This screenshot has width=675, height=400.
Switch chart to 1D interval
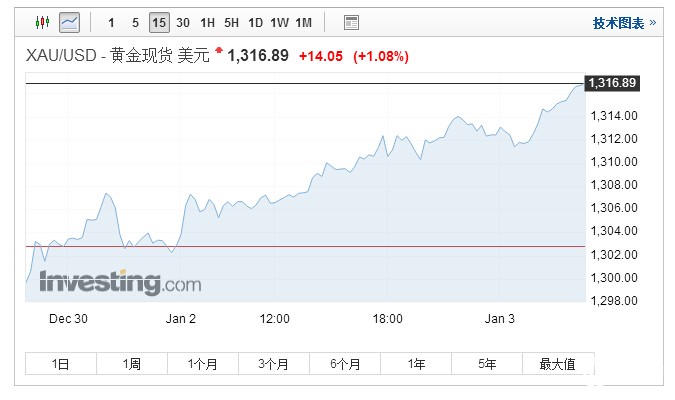[x=255, y=22]
